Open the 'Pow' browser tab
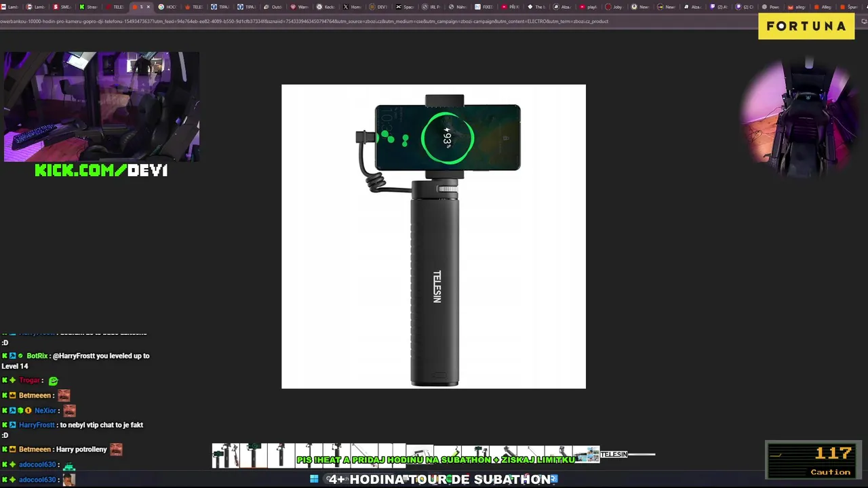 click(772, 7)
